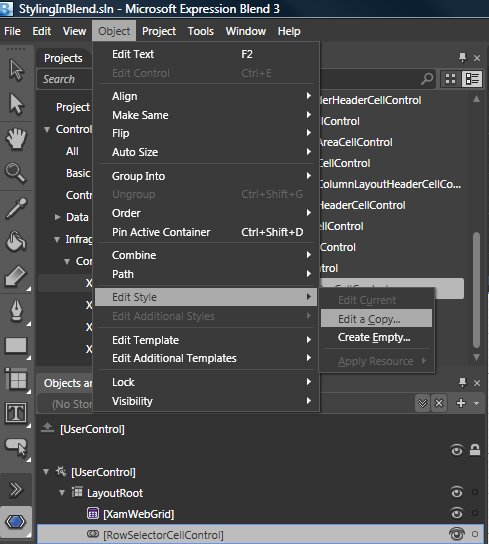Select the Button control tool
The height and width of the screenshot is (544, 489).
coord(16,448)
